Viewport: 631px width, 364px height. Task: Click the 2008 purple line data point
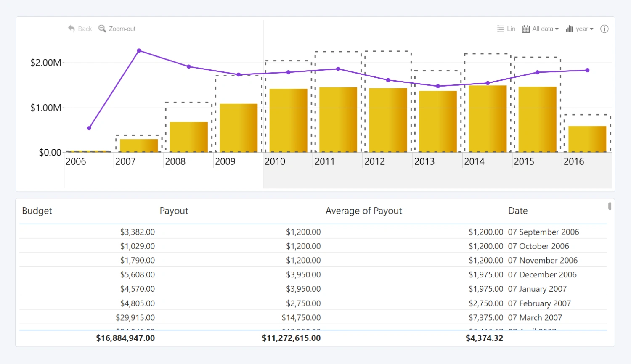[x=189, y=66]
